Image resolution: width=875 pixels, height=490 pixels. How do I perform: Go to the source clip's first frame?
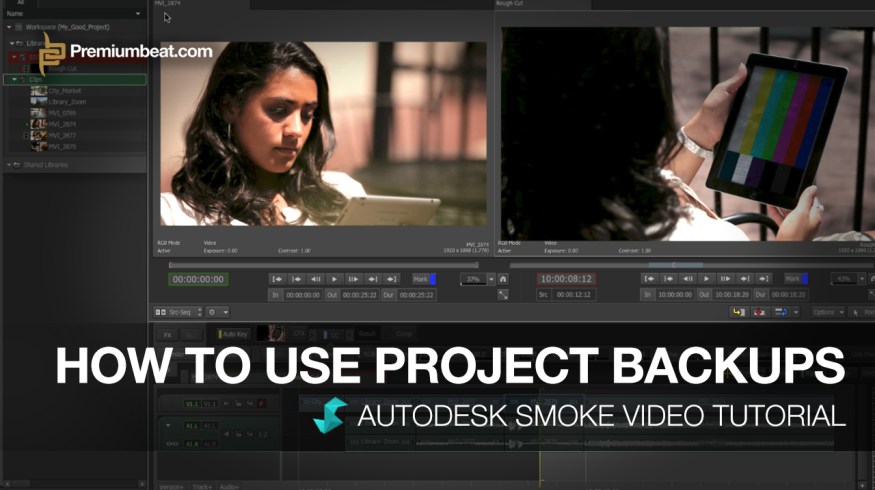tap(278, 279)
